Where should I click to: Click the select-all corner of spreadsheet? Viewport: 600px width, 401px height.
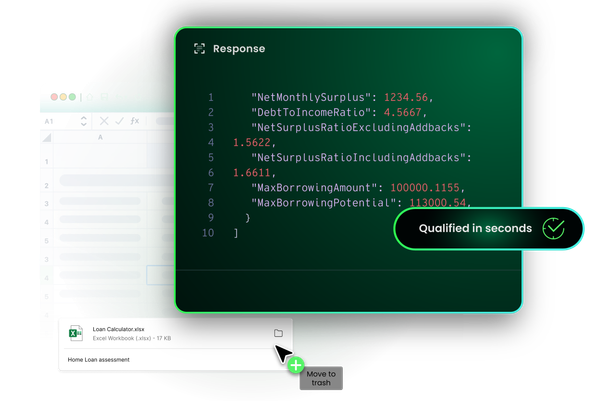click(47, 137)
